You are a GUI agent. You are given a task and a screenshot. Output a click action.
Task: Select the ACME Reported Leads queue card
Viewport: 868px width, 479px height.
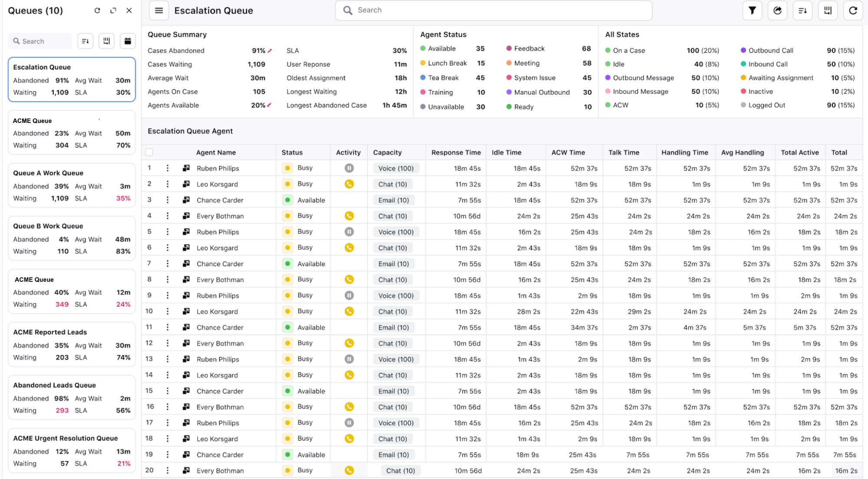tap(72, 344)
